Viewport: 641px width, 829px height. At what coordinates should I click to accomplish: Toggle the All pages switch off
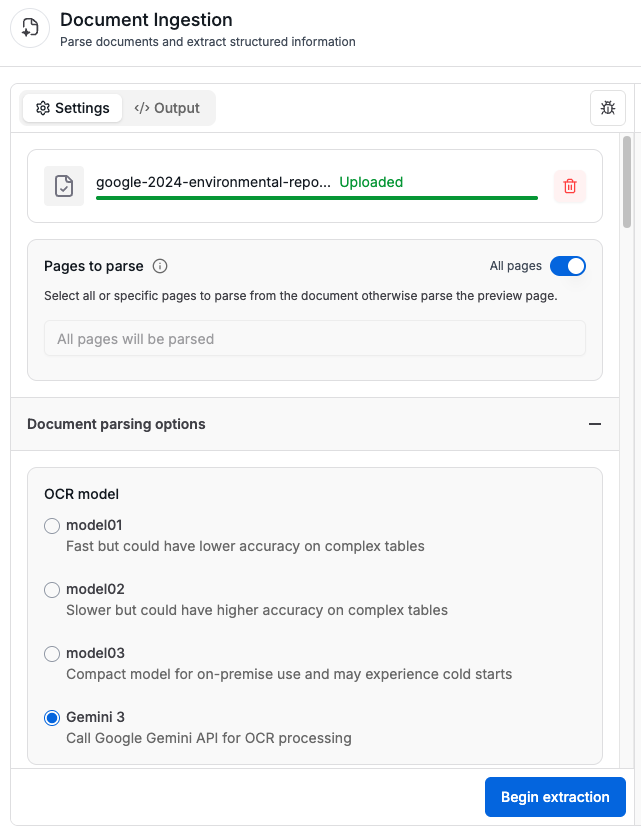(x=568, y=266)
